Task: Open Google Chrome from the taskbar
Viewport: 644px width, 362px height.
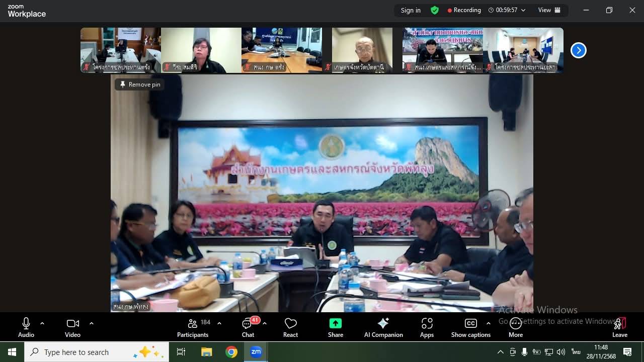Action: coord(231,352)
